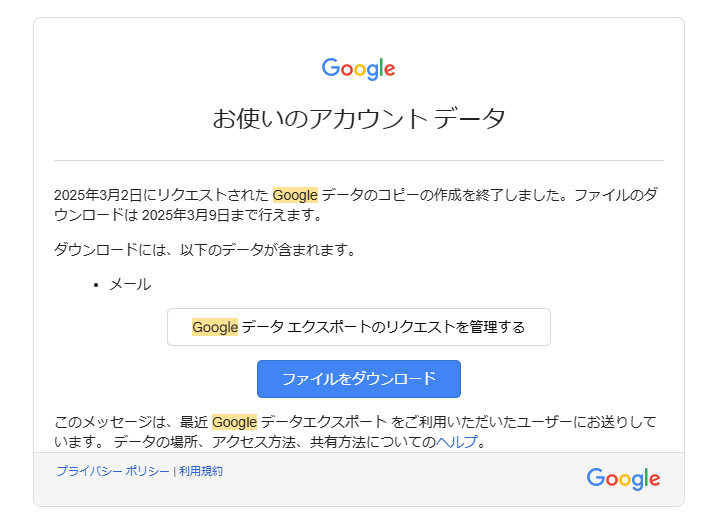Click the ダウンロードには、以下のデータが含まれます sentence

pyautogui.click(x=205, y=250)
